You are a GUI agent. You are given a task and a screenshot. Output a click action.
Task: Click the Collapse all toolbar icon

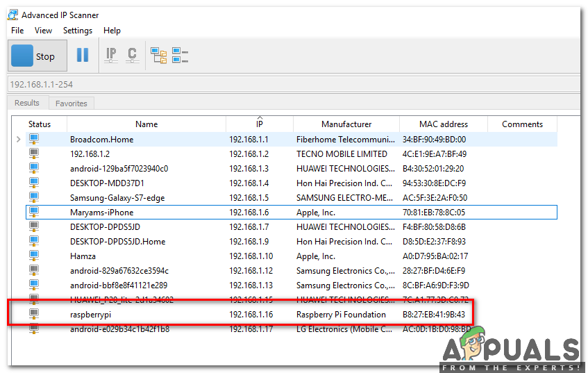[x=180, y=56]
